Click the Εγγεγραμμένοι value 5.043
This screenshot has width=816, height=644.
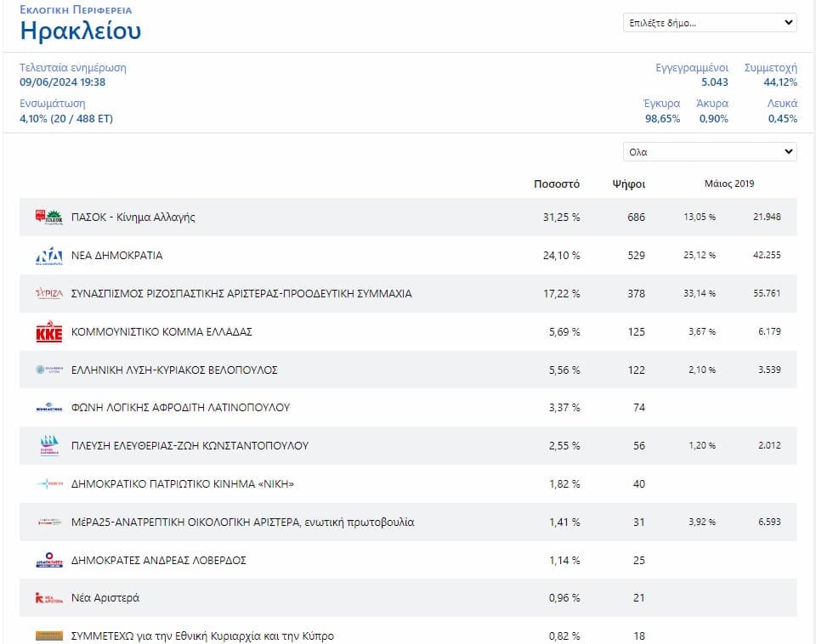point(715,82)
